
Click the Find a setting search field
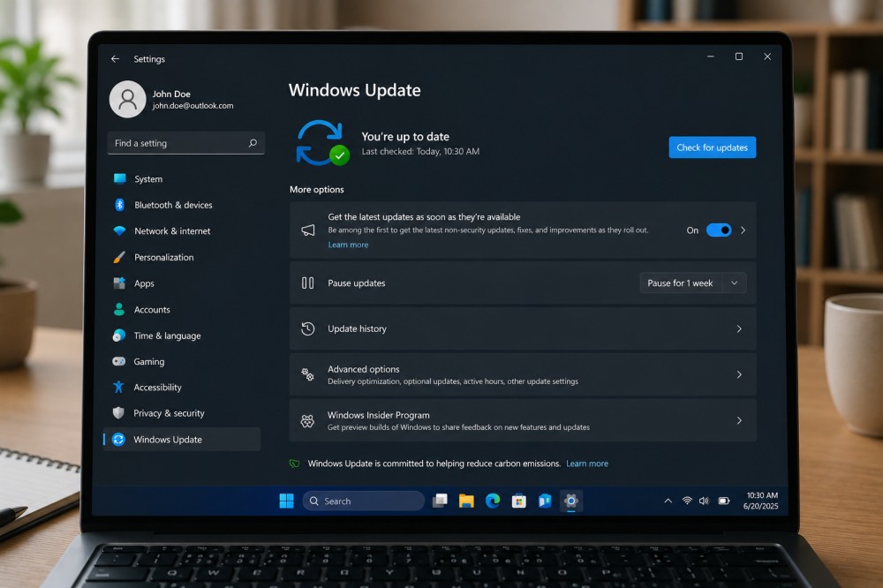pos(185,143)
